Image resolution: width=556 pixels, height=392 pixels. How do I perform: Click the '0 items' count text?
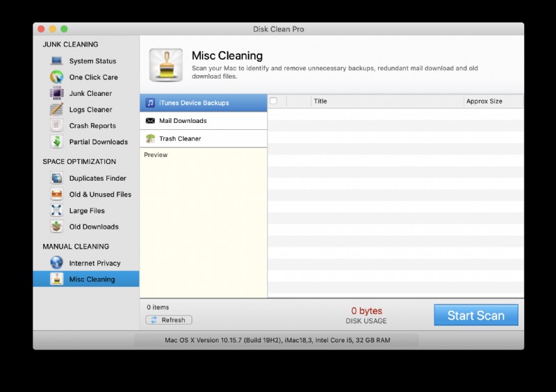[x=158, y=307]
